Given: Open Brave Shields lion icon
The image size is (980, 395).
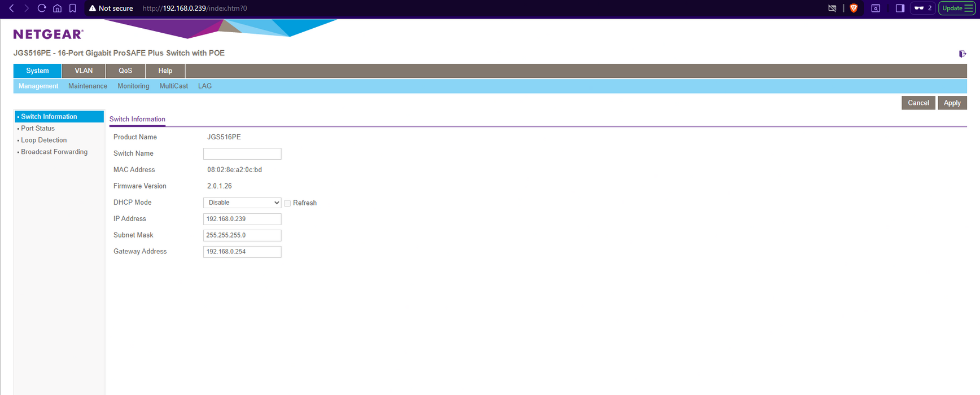Looking at the screenshot, I should coord(854,8).
